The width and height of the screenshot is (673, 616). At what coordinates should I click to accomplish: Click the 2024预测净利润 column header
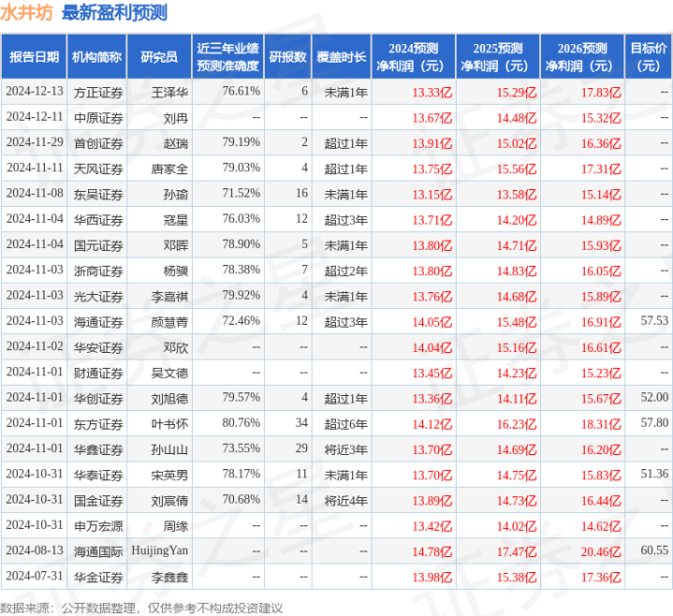(x=414, y=57)
